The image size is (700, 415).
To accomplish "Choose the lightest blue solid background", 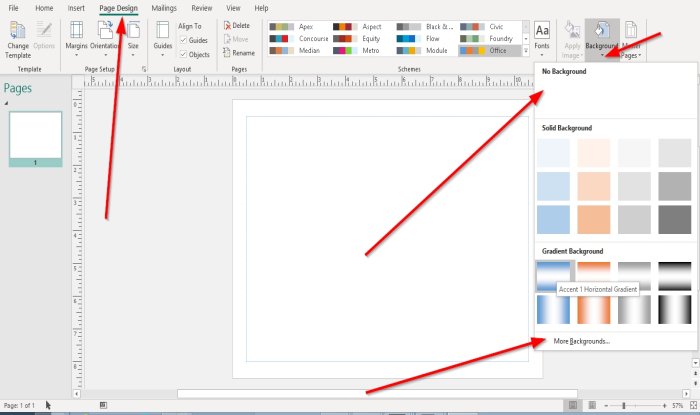I will coord(553,153).
